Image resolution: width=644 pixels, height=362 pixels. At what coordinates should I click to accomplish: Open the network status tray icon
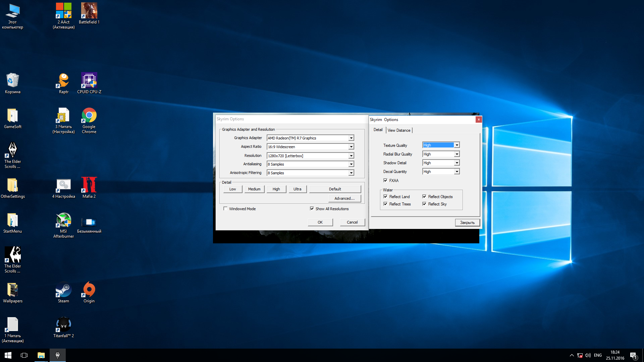pos(580,355)
